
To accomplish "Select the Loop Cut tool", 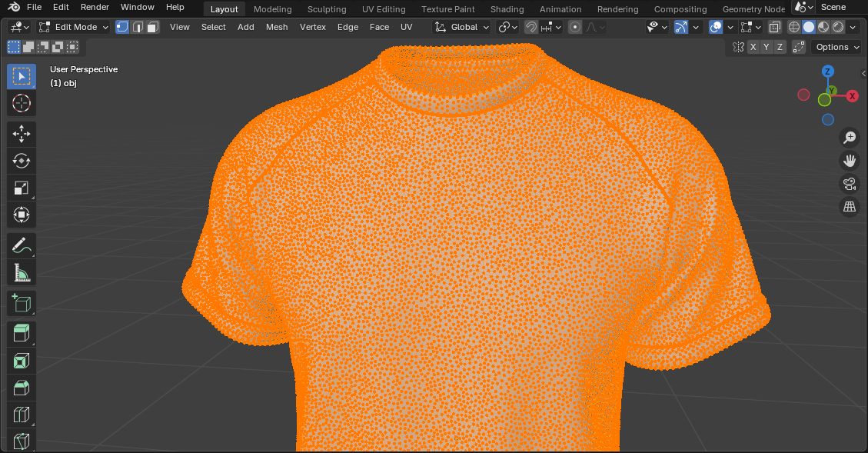I will click(x=21, y=414).
